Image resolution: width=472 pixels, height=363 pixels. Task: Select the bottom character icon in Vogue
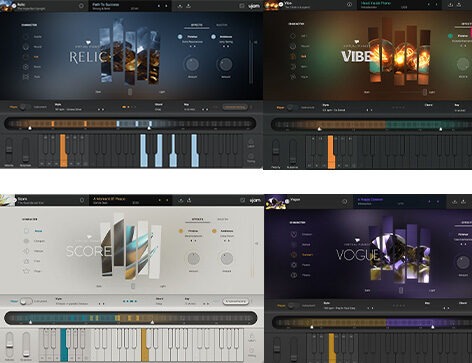294,275
